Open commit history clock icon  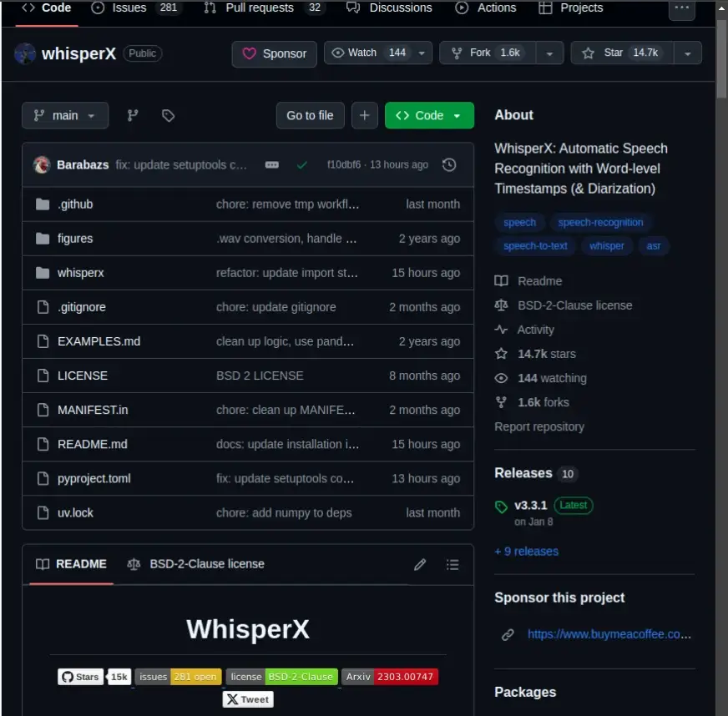pos(449,164)
